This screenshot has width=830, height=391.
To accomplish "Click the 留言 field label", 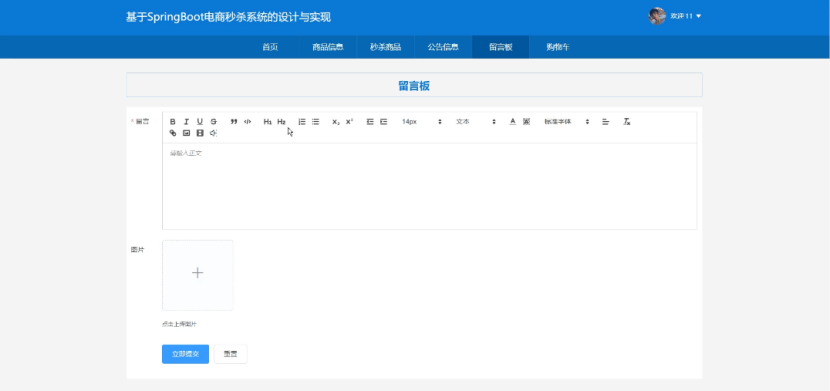I will 142,121.
